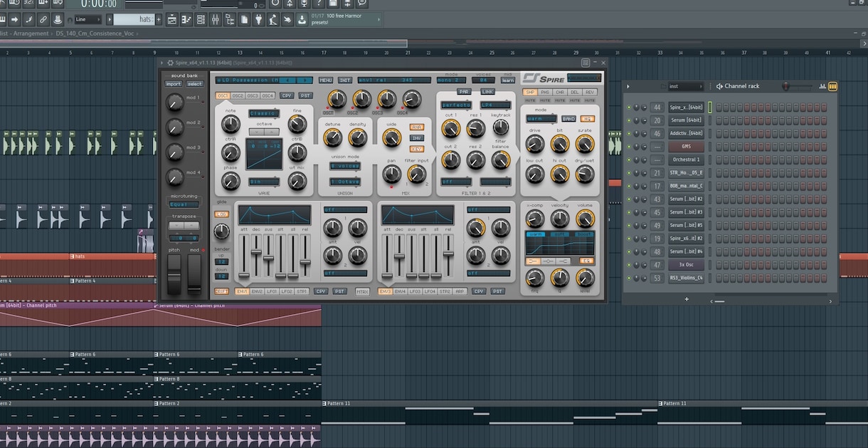Viewport: 868px width, 448px height.
Task: Click the MENU button in Spire
Action: click(326, 80)
